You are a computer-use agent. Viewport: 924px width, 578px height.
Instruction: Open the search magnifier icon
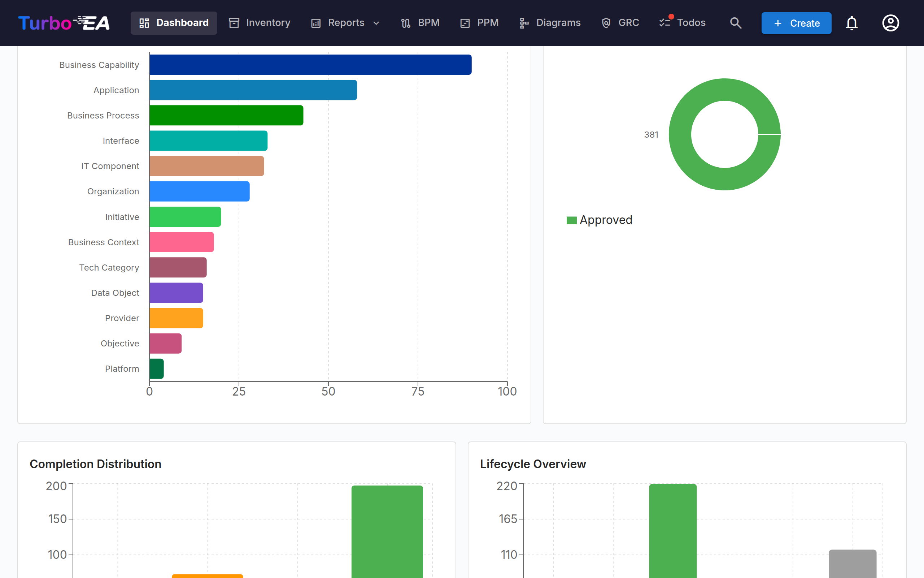pos(735,23)
